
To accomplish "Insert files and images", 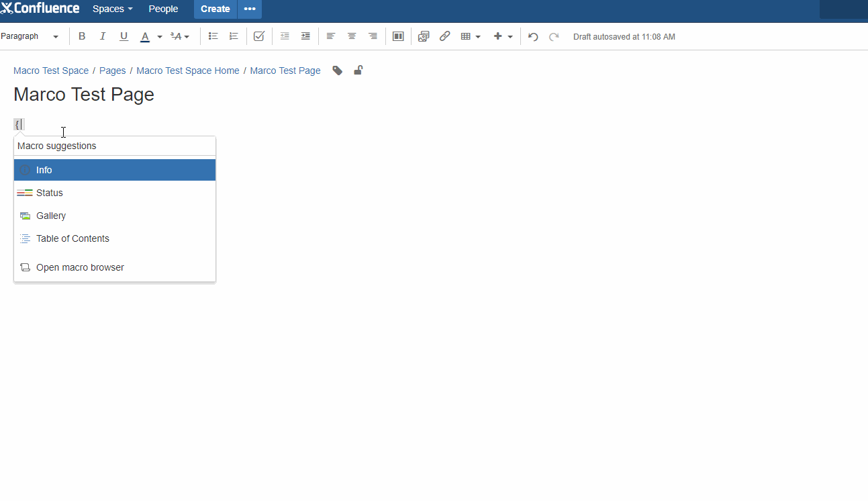I will [424, 36].
